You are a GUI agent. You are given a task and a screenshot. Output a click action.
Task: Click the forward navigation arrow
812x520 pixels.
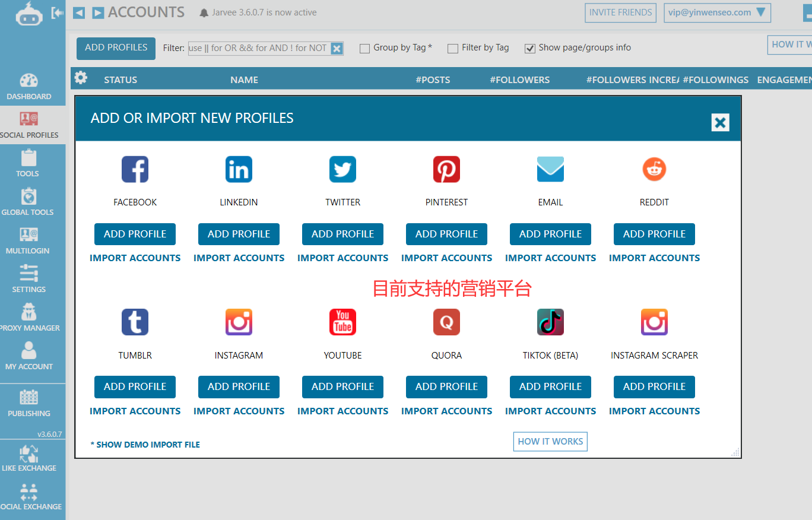[x=99, y=12]
